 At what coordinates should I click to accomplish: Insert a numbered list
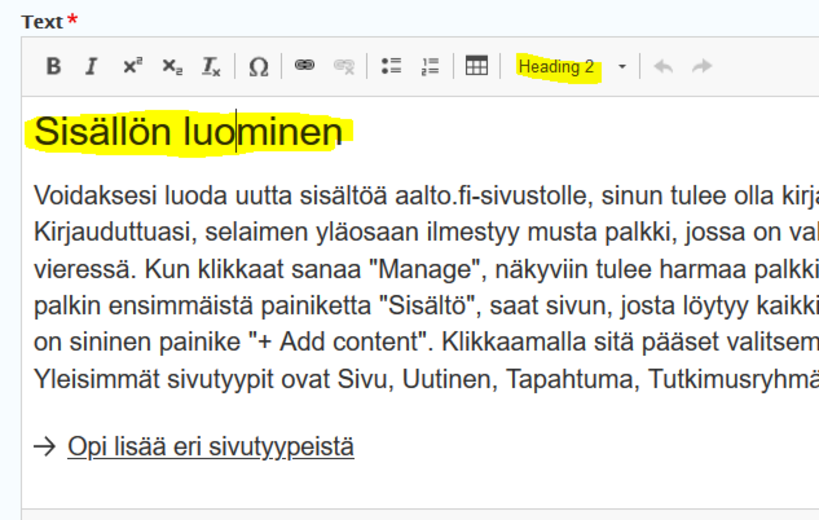430,67
